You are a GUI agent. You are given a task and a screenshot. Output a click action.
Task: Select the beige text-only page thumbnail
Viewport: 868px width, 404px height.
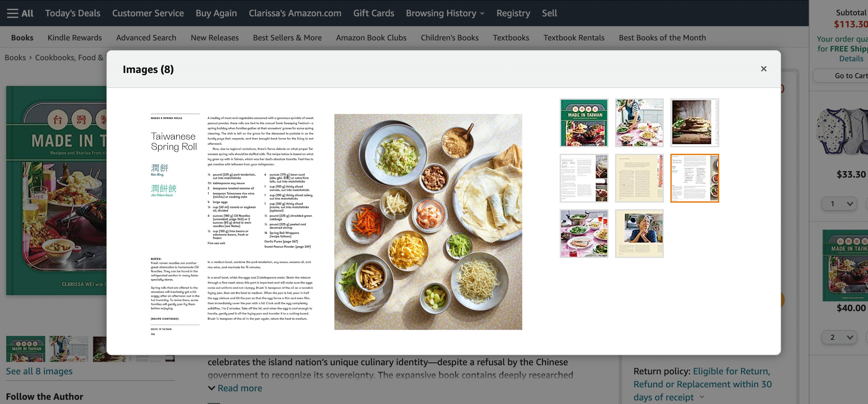pyautogui.click(x=639, y=178)
